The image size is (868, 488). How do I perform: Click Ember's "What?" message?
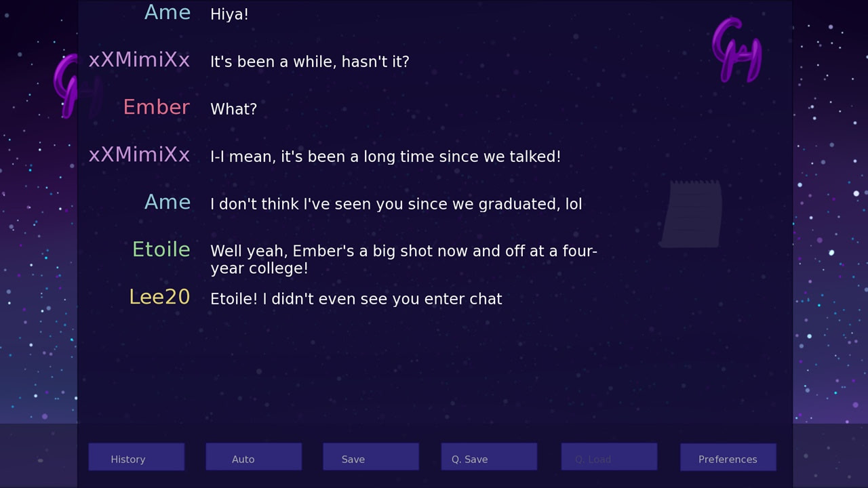233,109
